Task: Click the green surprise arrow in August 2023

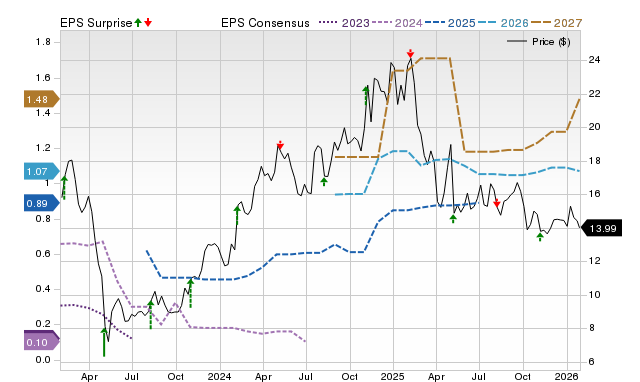Action: [x=150, y=315]
